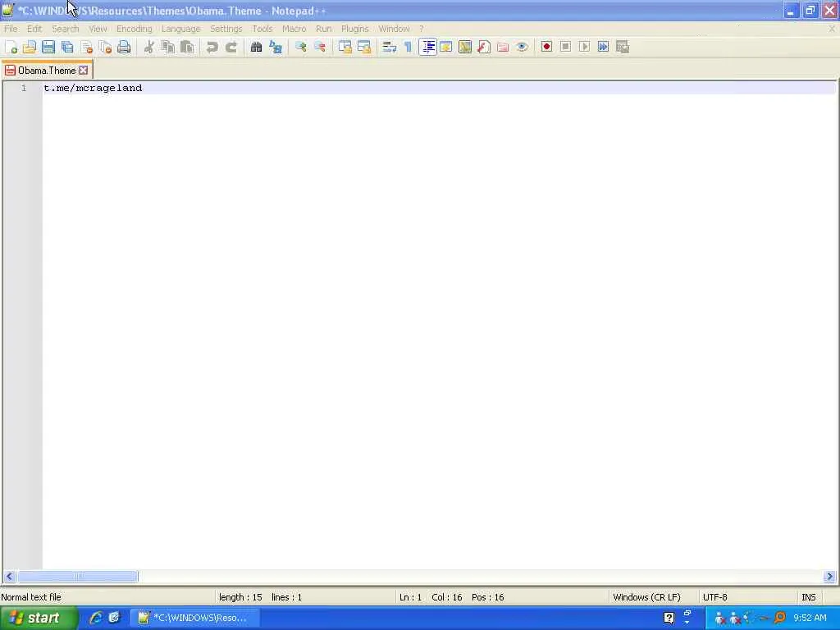Open the ? help menu
The image size is (840, 630).
422,29
